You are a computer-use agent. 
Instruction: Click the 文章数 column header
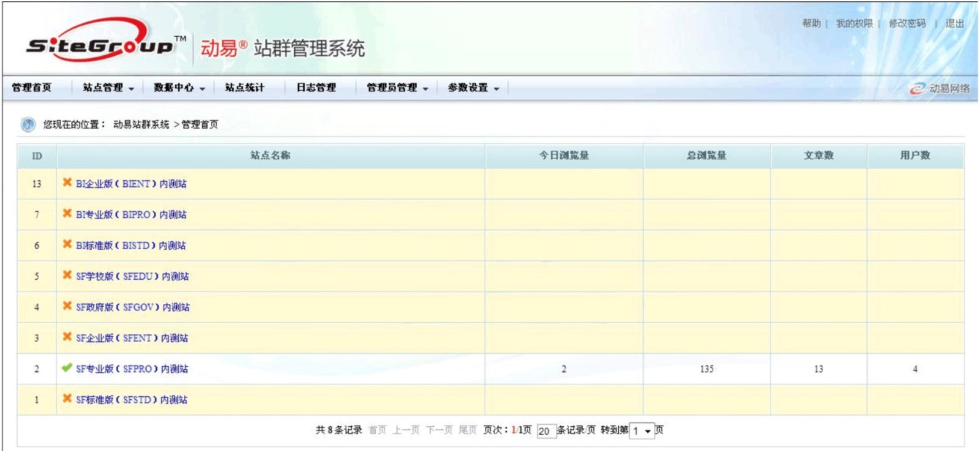tap(819, 156)
